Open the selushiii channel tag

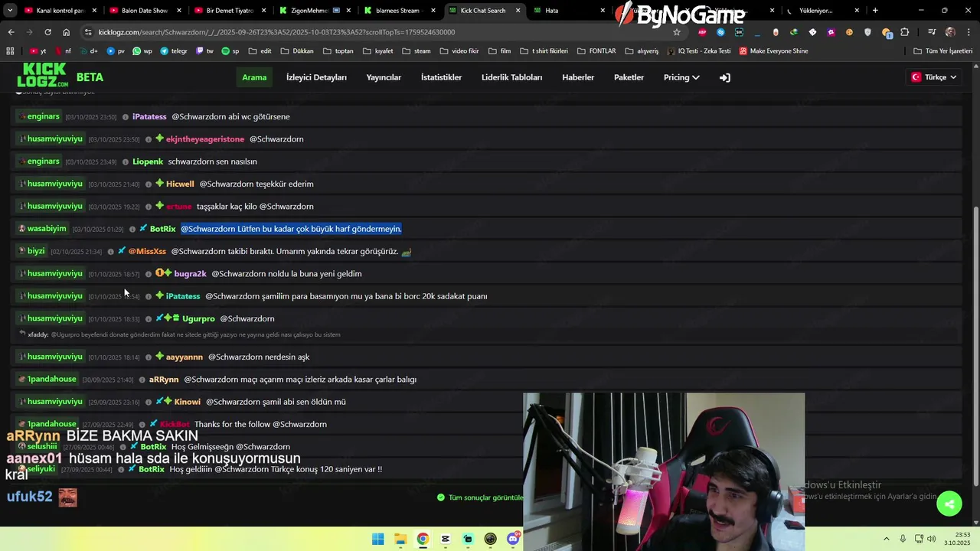(x=38, y=446)
